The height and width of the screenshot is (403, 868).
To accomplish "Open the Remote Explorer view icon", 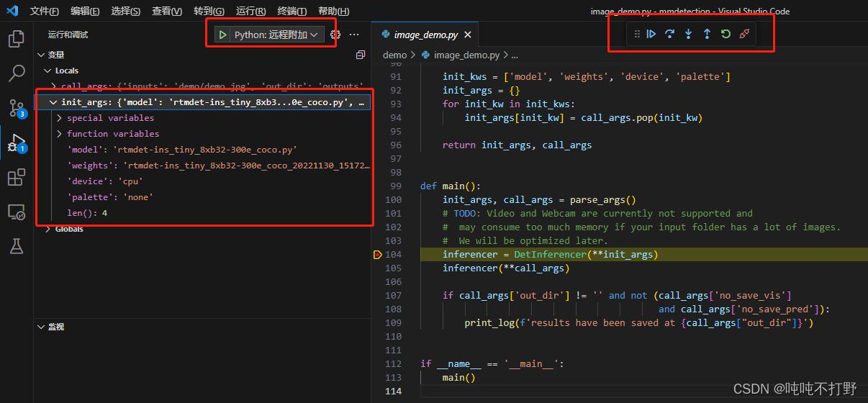I will (x=16, y=212).
